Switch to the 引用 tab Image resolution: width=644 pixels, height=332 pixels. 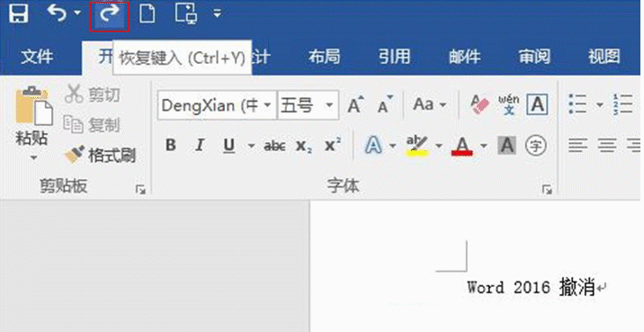(x=394, y=57)
